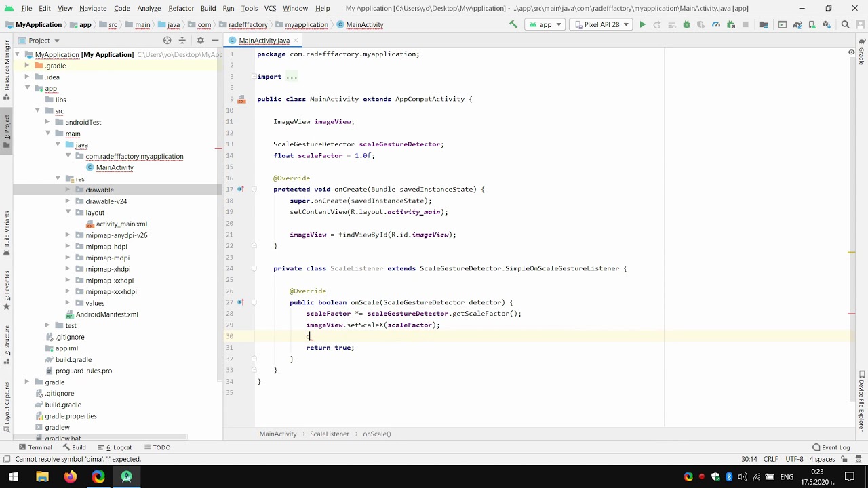Click the Windows Start button
Viewport: 868px width, 488px height.
(14, 476)
